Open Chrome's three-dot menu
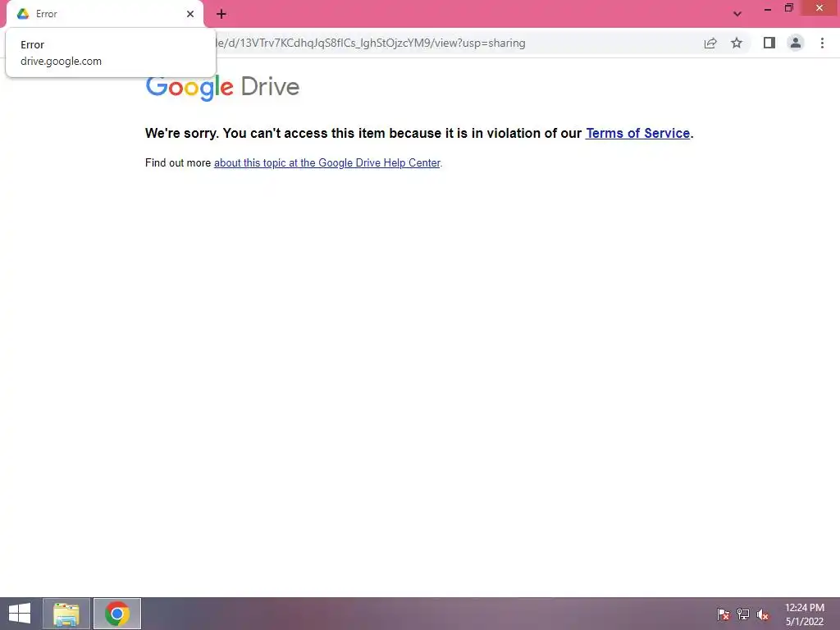 (x=822, y=43)
